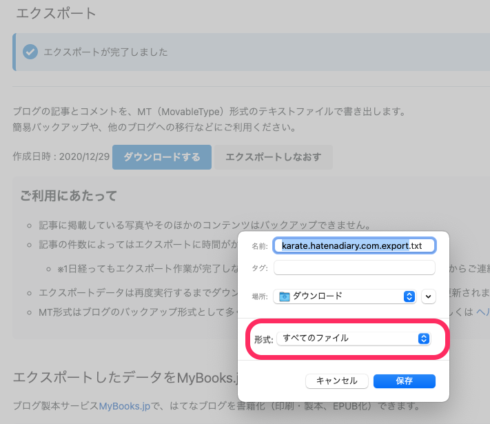Image resolution: width=490 pixels, height=424 pixels.
Task: Click the truncated blue help link at right edge
Action: pyautogui.click(x=483, y=312)
